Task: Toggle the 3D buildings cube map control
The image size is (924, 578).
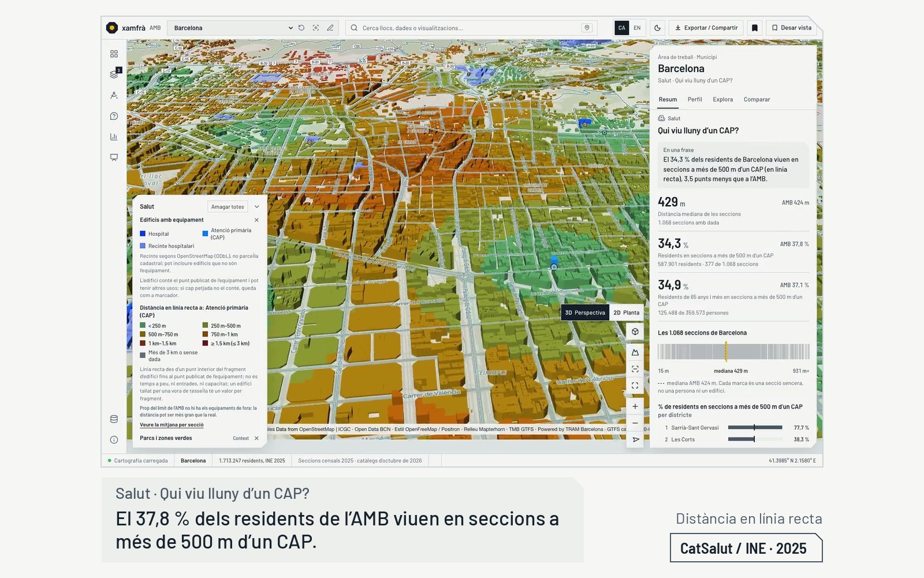Action: [635, 332]
